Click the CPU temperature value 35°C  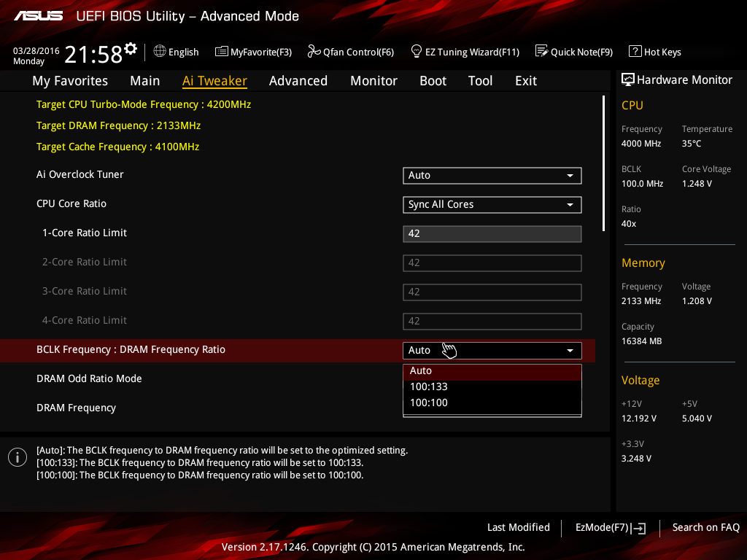pyautogui.click(x=692, y=144)
